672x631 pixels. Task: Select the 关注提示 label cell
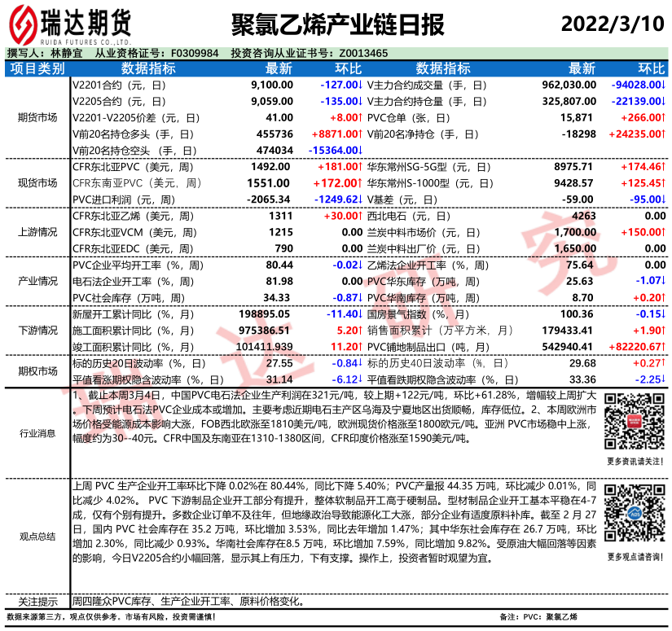[x=37, y=602]
